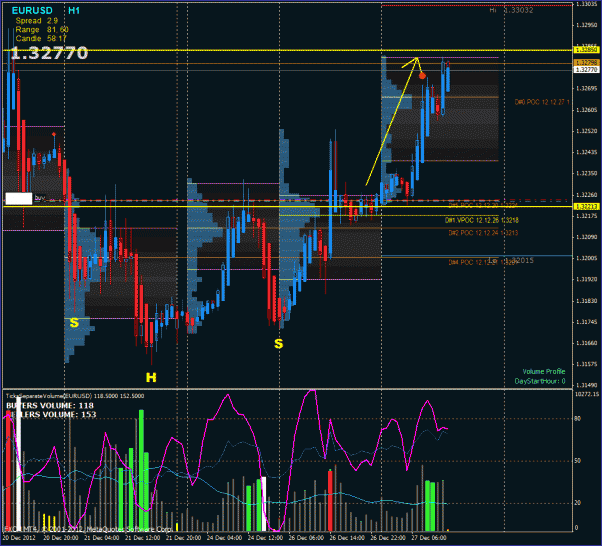Select the white 1.32770 current price tag
The width and height of the screenshot is (602, 546).
click(586, 69)
